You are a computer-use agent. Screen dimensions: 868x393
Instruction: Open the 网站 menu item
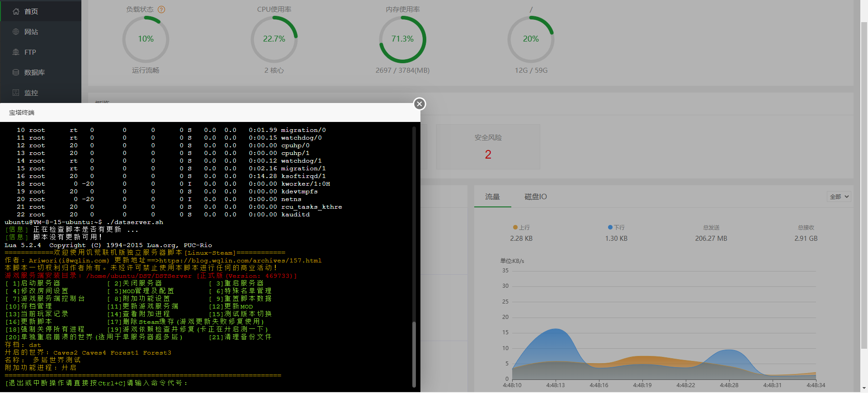pos(31,32)
